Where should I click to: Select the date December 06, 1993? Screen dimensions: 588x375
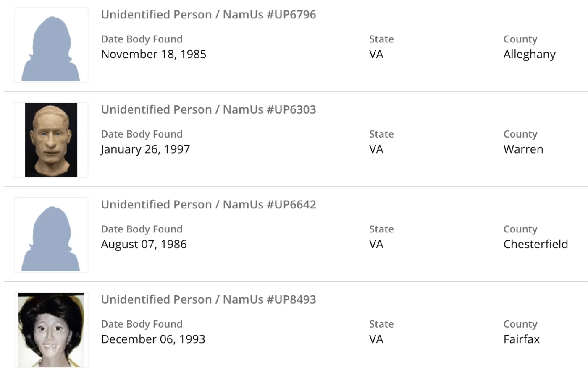click(153, 339)
